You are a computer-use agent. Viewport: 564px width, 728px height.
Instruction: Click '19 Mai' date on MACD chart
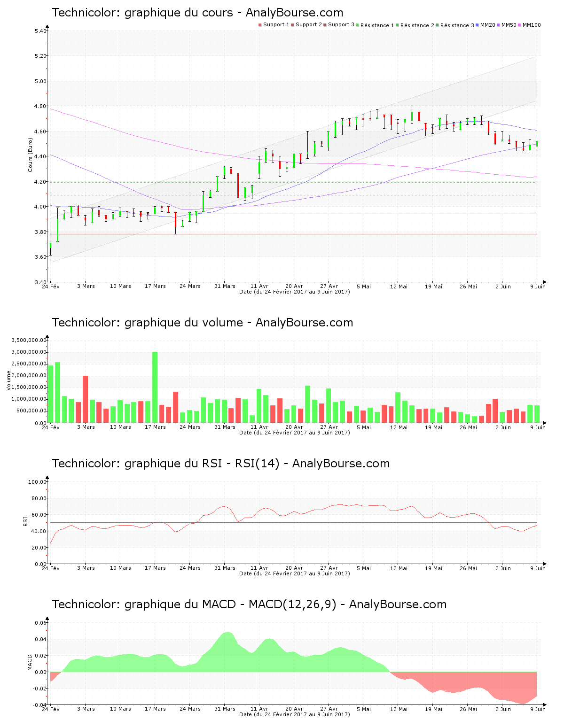(x=433, y=709)
